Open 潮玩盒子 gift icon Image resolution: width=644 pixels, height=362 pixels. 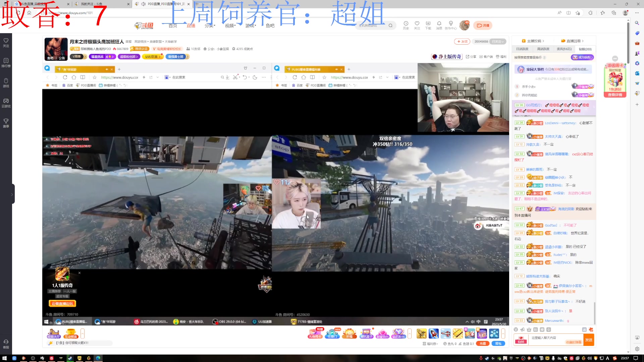coord(366,334)
